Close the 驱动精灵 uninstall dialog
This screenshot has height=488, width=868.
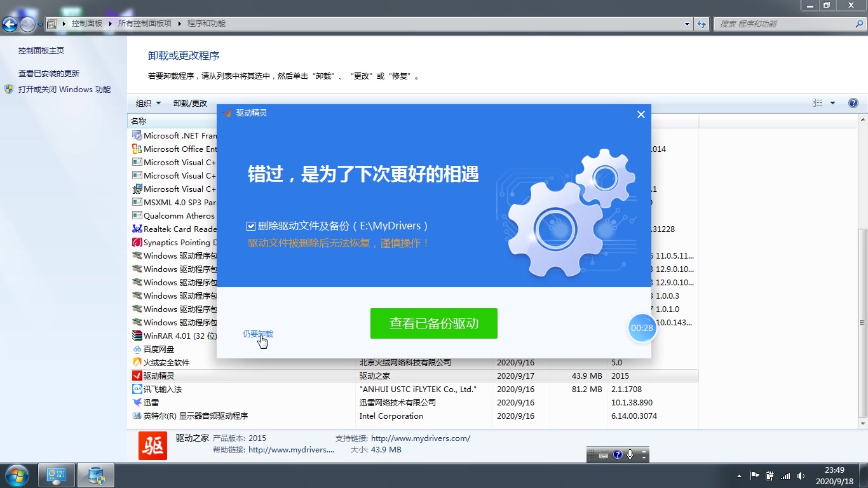[x=641, y=114]
